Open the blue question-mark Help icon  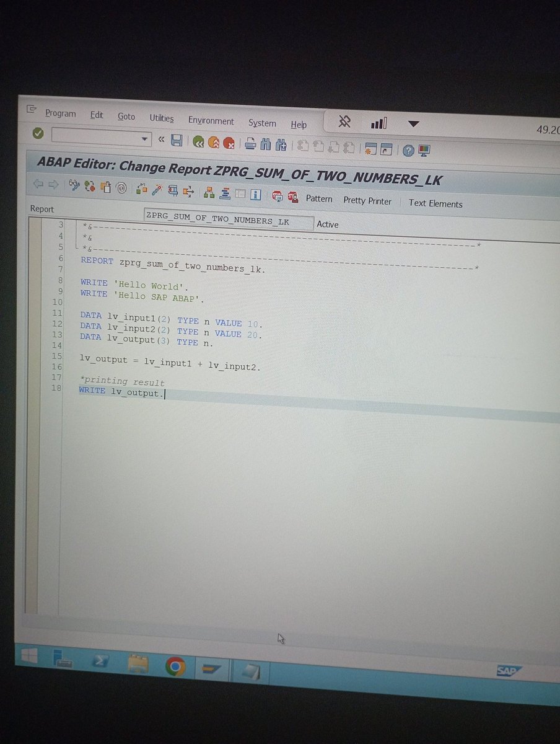pyautogui.click(x=408, y=150)
